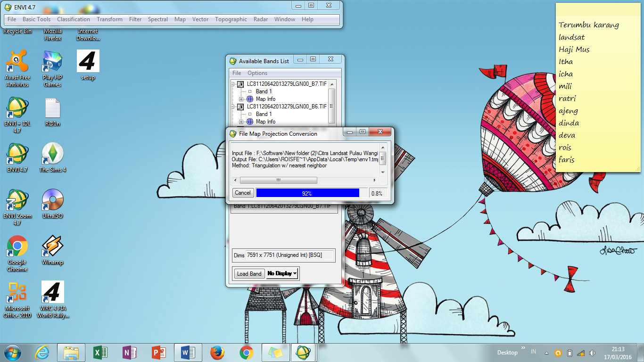
Task: Select the setup desktop icon
Action: [x=88, y=65]
